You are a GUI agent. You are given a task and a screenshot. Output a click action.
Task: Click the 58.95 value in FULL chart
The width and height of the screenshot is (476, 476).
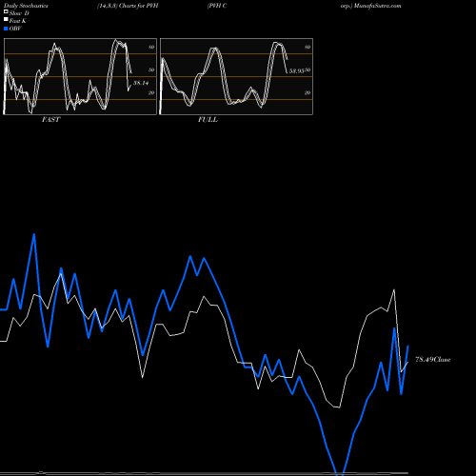coord(296,71)
